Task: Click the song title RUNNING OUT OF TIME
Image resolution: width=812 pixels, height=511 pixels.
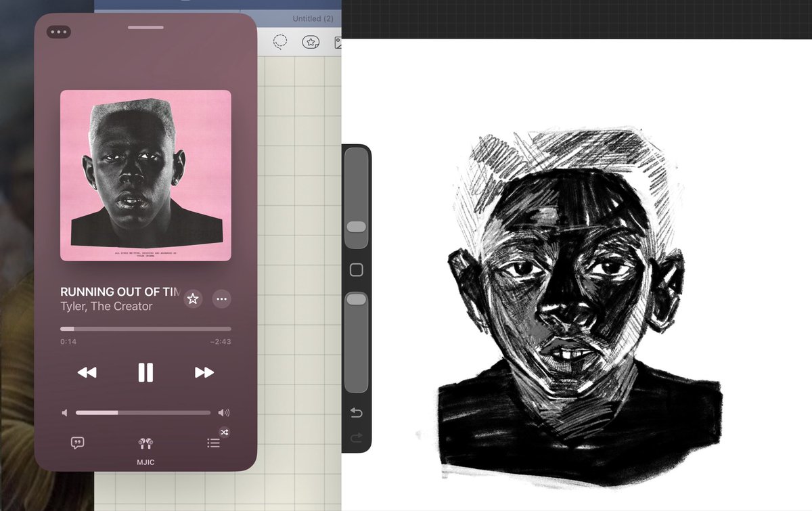Action: tap(120, 292)
